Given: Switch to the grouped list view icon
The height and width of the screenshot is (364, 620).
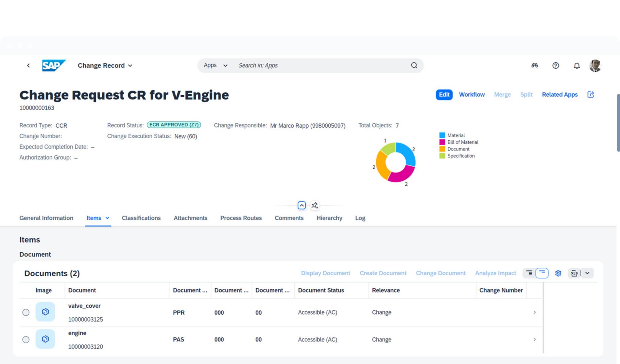Looking at the screenshot, I should (529, 273).
